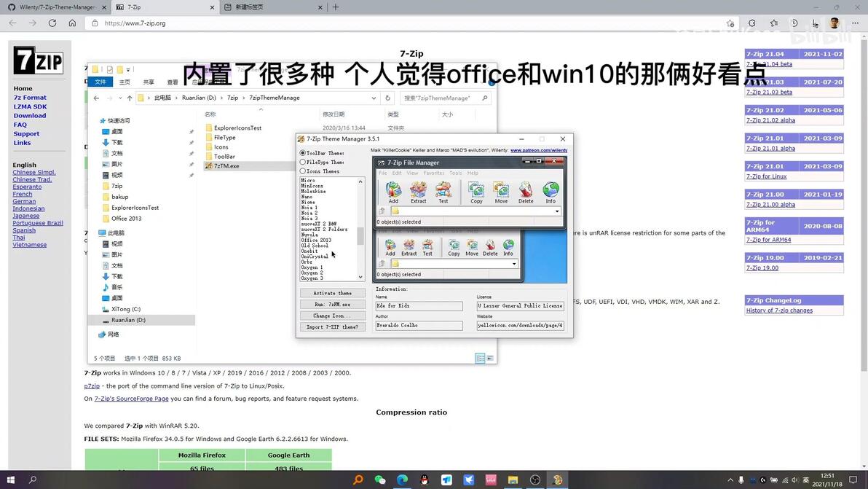
Task: Open the 主页 tab in Explorer ribbon
Action: click(125, 82)
